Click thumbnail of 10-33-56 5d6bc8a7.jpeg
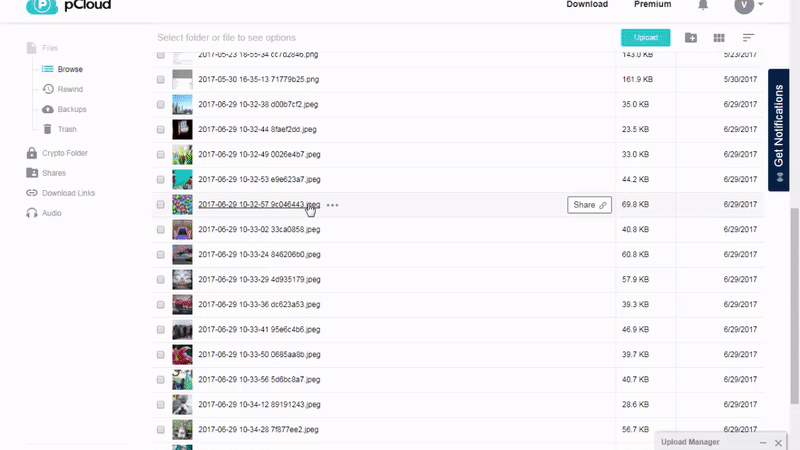 pyautogui.click(x=182, y=380)
